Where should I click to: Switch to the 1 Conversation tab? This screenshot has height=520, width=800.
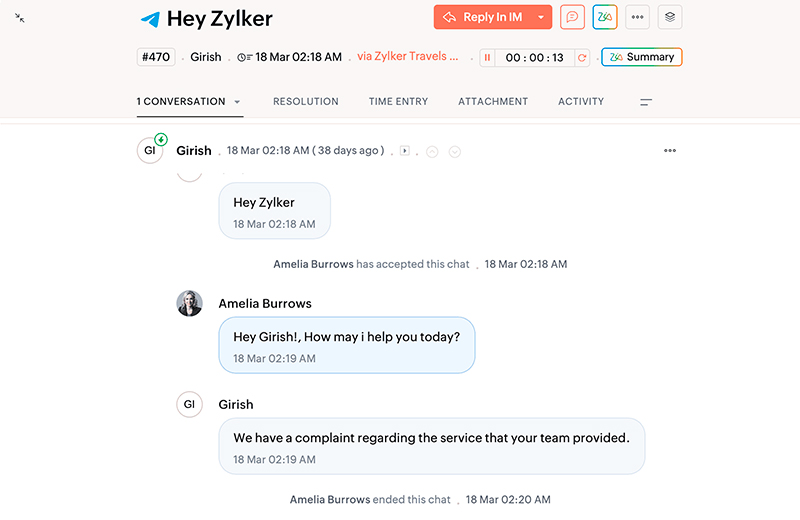tap(181, 102)
